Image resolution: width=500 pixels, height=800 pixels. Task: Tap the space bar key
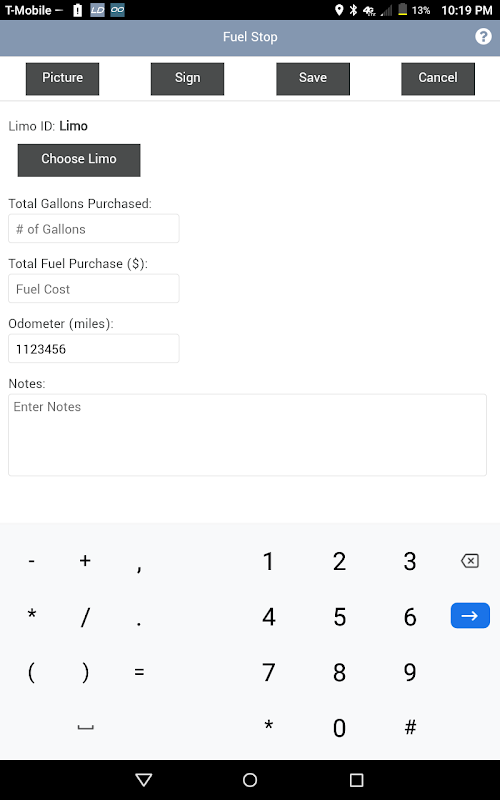click(85, 727)
